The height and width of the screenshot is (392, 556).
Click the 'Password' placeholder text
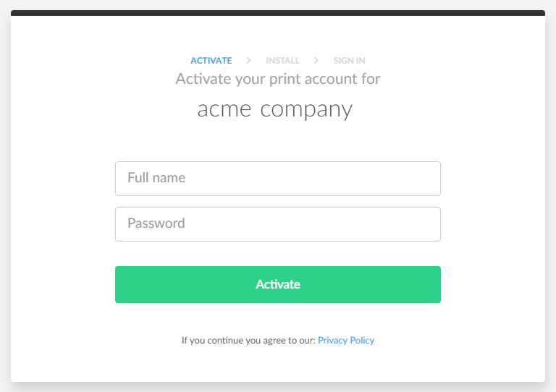point(156,223)
